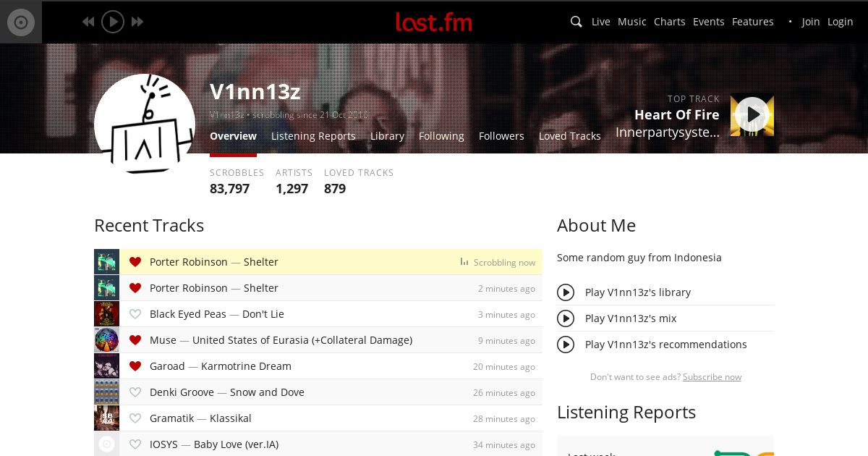Open Heart Of Fire track link

pos(677,115)
